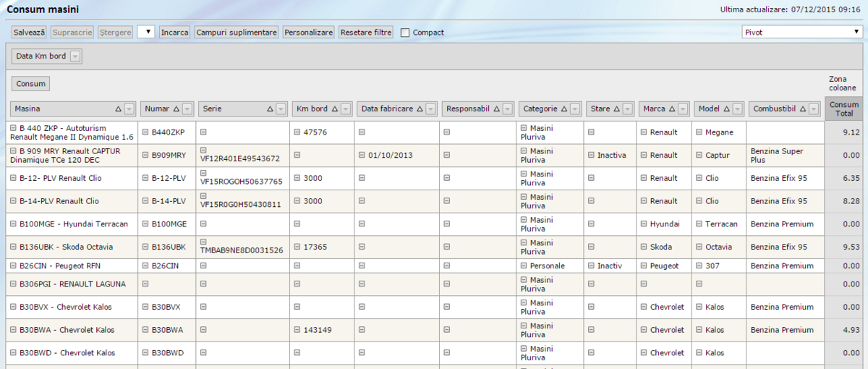The image size is (868, 369).
Task: Open filter icon on Masina column header
Action: [x=129, y=109]
